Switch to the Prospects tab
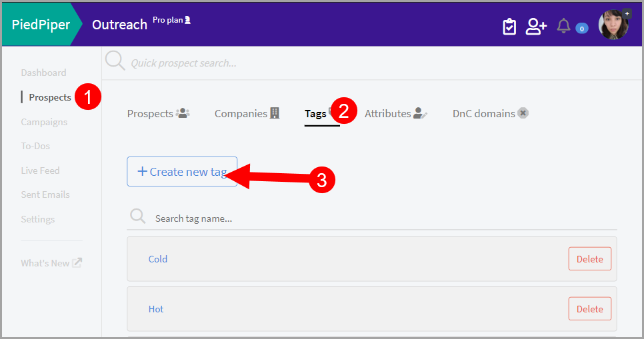 click(158, 113)
